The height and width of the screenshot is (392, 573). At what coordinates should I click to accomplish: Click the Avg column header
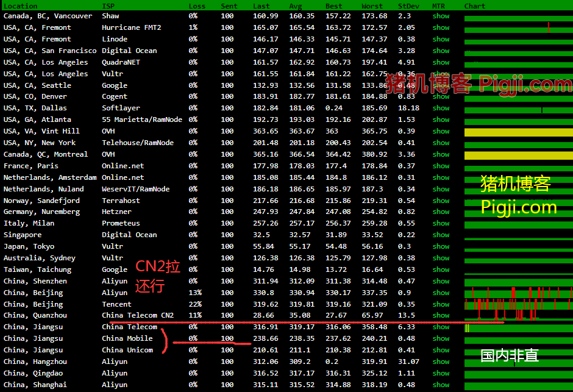click(296, 6)
